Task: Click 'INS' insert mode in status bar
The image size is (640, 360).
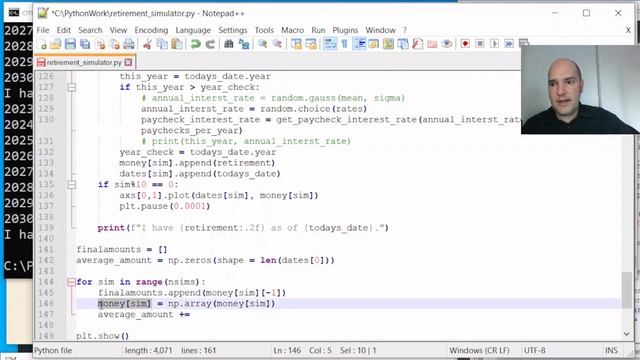Action: tap(611, 351)
